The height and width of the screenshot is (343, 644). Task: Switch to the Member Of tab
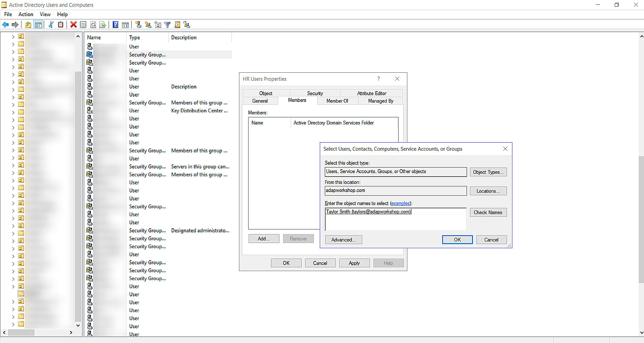(337, 101)
